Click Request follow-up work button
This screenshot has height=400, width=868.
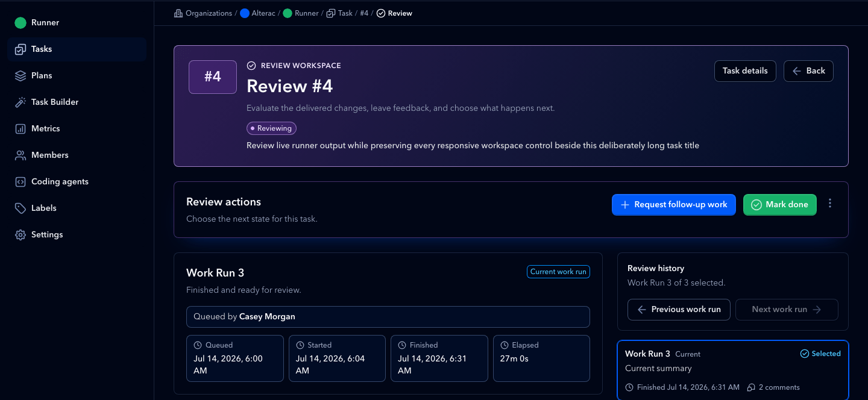[674, 205]
